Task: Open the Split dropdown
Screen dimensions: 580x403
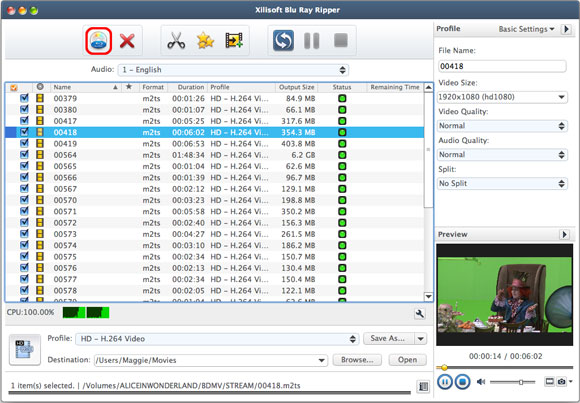Action: pyautogui.click(x=502, y=184)
